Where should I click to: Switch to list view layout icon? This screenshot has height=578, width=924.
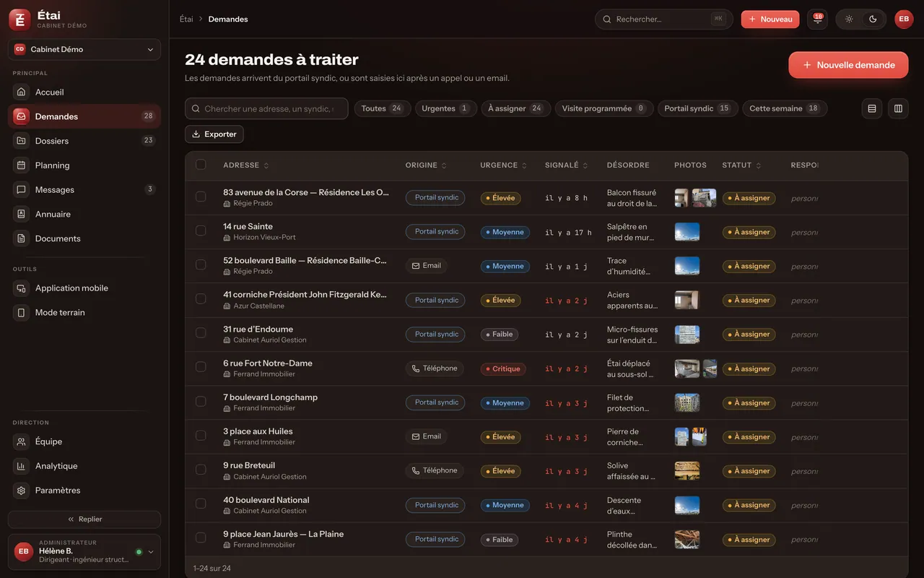coord(872,108)
